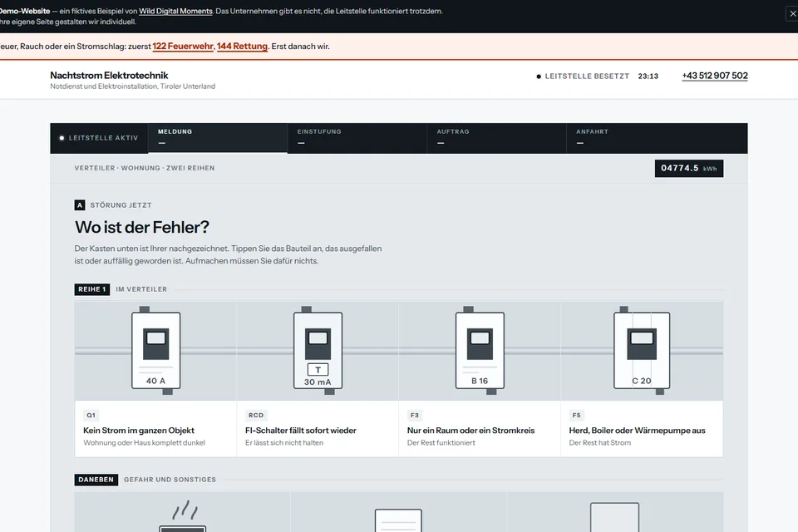Choose 'Herd, Boiler oder Wärmepumpe aus' card
Image resolution: width=798 pixels, height=532 pixels.
(x=642, y=379)
